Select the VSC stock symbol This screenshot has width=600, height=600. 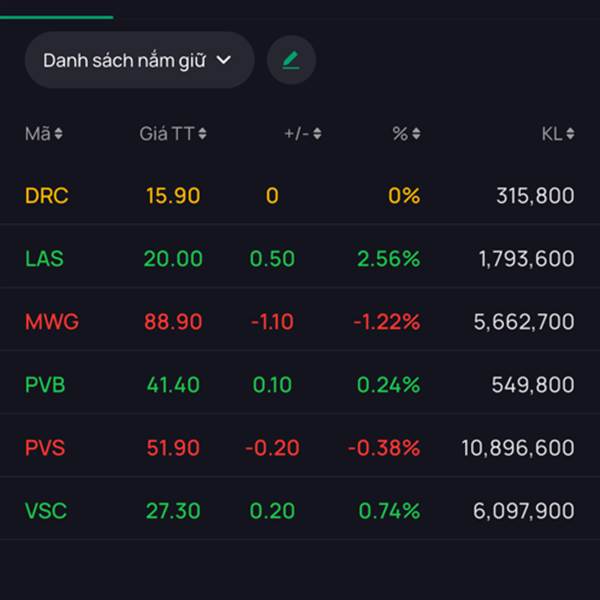point(46,511)
